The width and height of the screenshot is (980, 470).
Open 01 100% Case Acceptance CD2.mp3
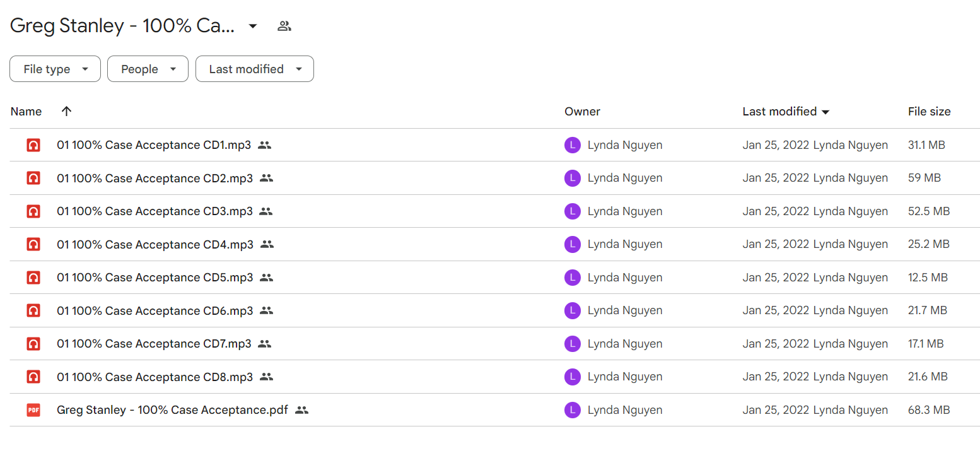(x=155, y=179)
